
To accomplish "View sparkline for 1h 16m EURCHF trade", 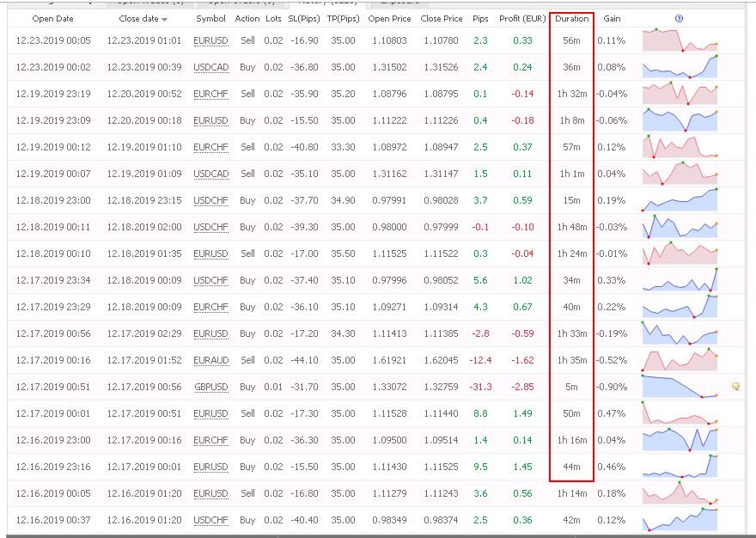I will pyautogui.click(x=680, y=439).
